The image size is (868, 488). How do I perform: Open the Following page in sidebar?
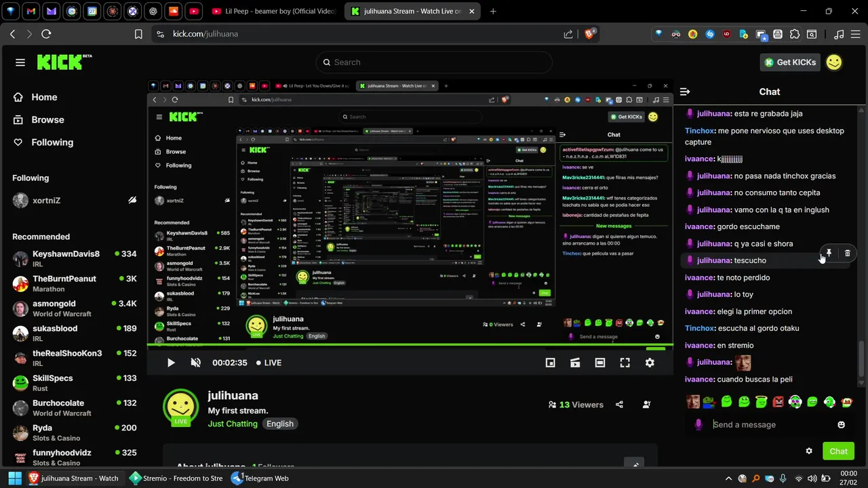pyautogui.click(x=43, y=142)
